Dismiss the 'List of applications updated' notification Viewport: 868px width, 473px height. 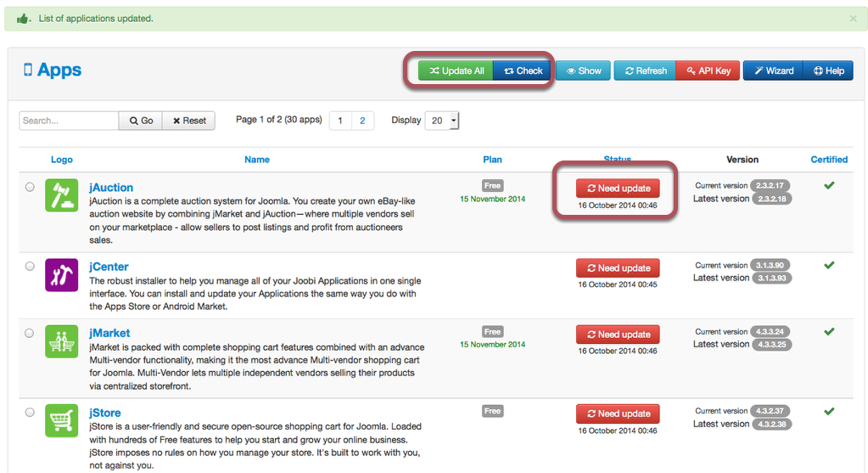(853, 19)
